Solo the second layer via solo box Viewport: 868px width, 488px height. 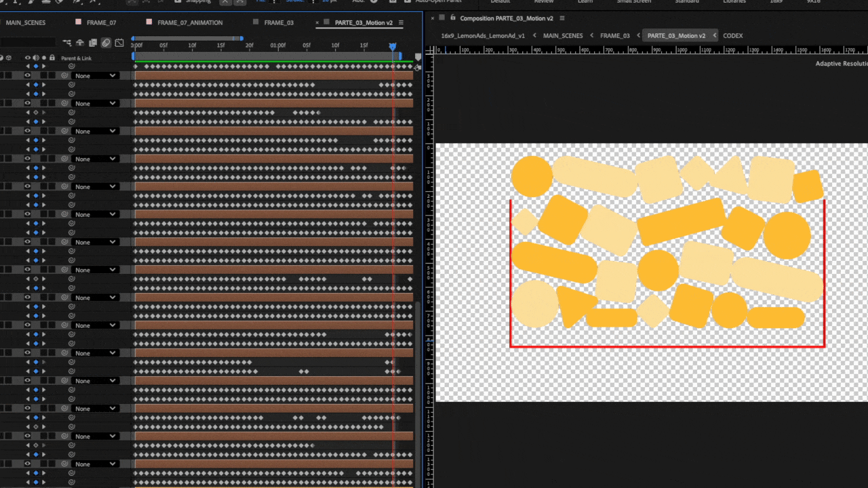44,103
